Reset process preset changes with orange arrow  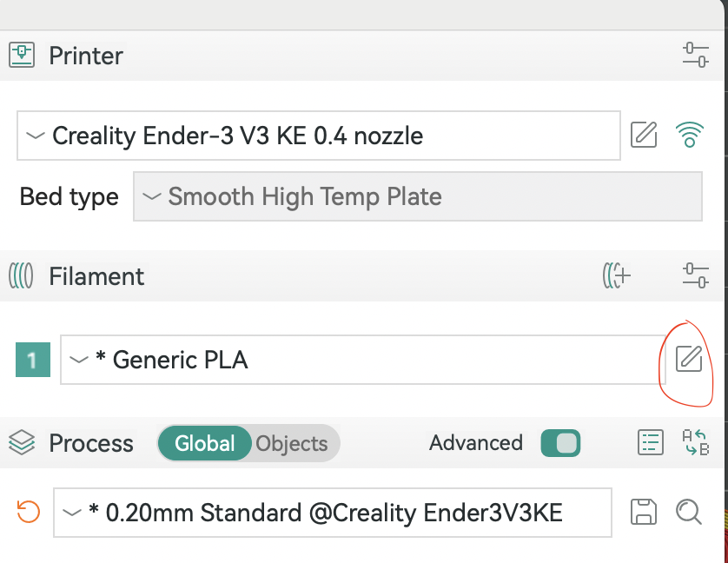29,513
